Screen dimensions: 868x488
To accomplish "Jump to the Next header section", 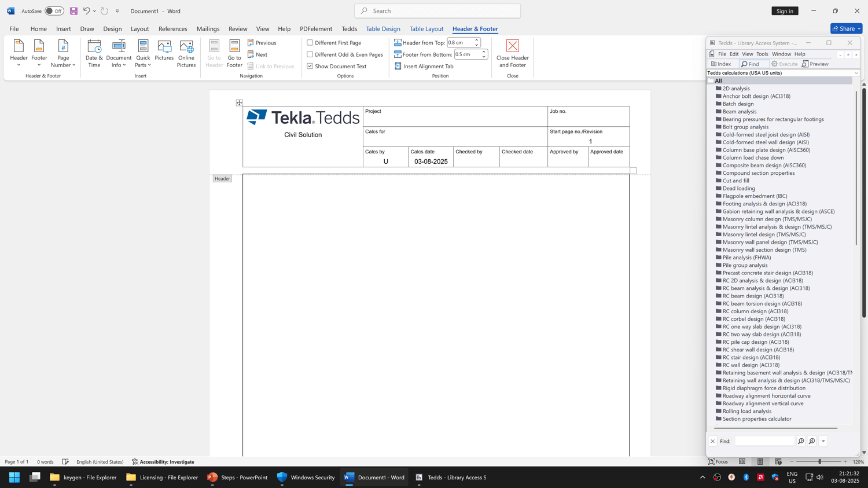I will click(258, 54).
